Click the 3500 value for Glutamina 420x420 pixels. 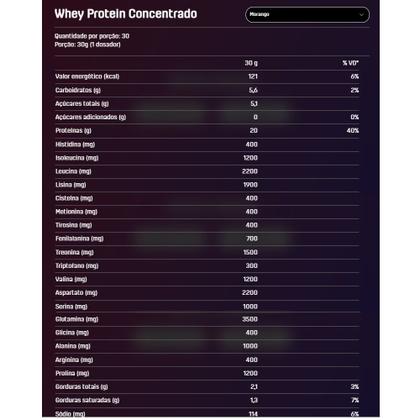coord(250,319)
